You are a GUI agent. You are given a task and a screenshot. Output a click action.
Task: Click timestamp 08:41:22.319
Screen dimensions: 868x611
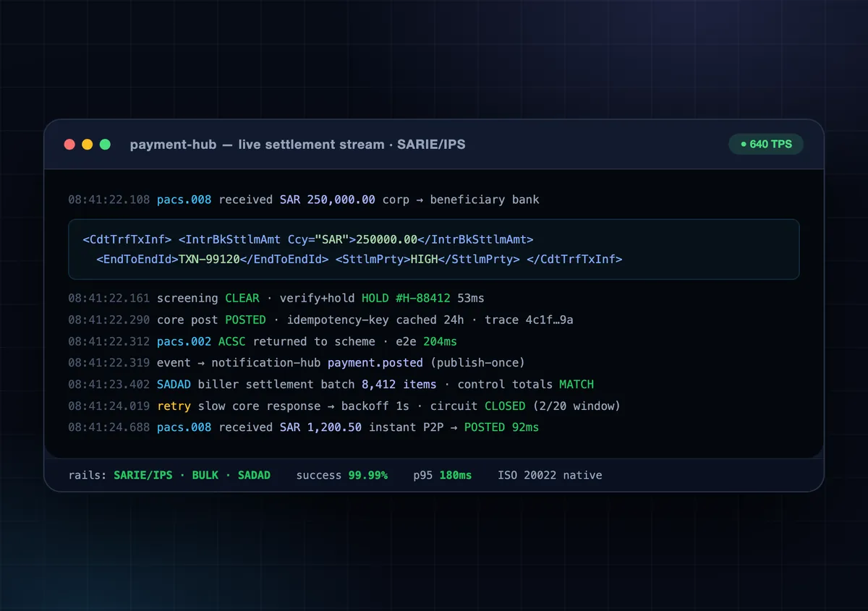pyautogui.click(x=109, y=363)
